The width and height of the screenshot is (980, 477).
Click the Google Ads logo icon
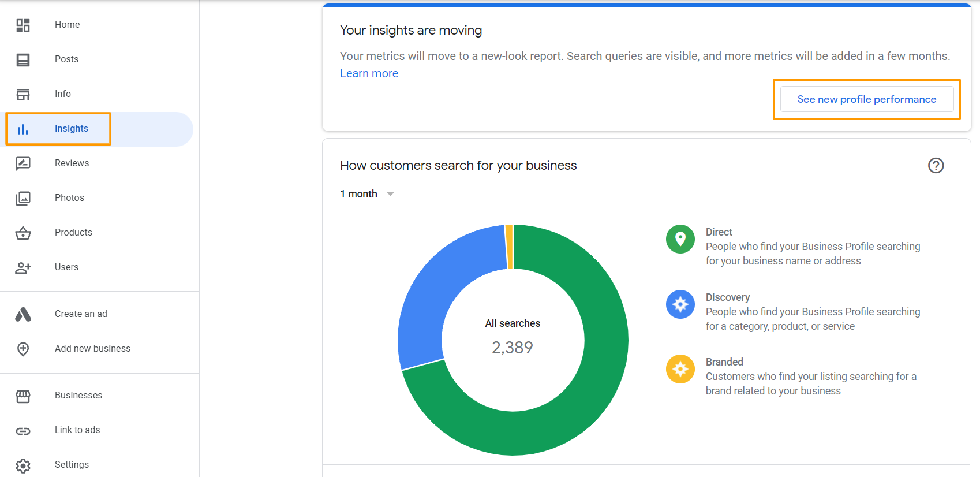(x=23, y=314)
